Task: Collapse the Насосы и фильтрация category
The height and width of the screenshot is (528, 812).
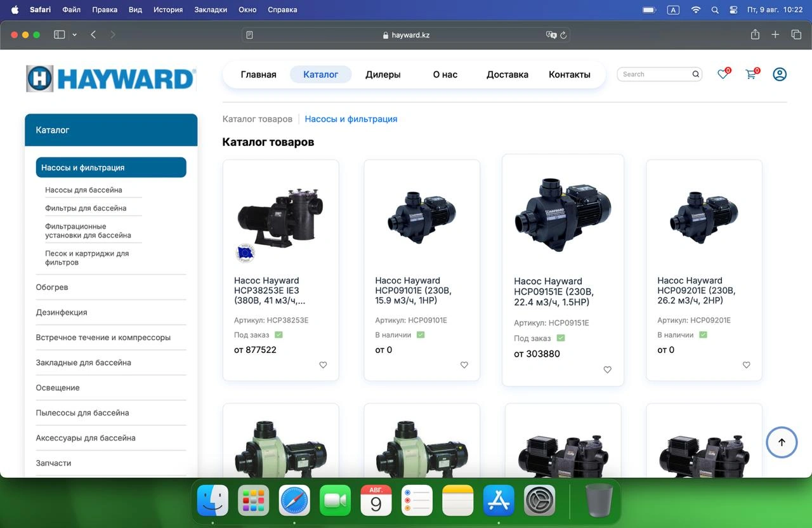Action: pos(111,168)
